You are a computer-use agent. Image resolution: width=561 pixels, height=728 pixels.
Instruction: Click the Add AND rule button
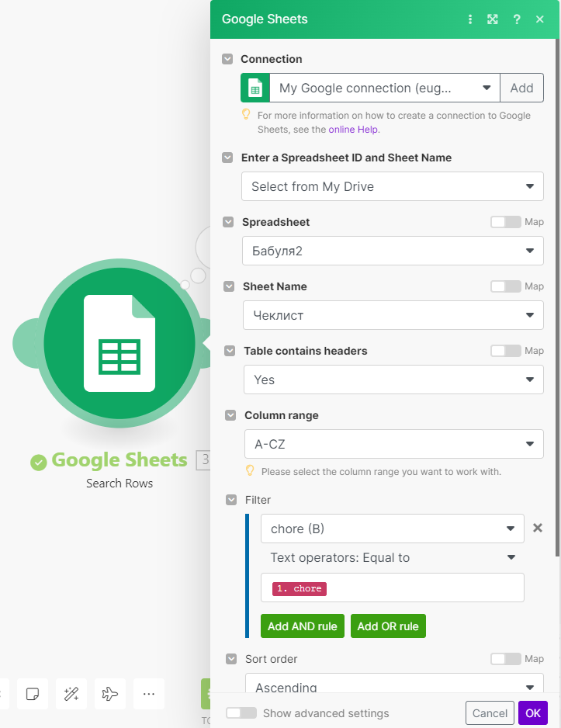tap(303, 626)
